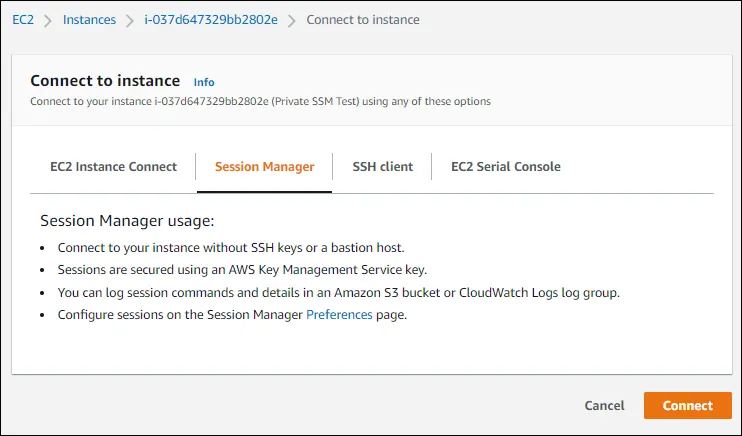The height and width of the screenshot is (436, 742).
Task: Click the chevron before 'Connect to instance' breadcrumb
Action: point(292,20)
